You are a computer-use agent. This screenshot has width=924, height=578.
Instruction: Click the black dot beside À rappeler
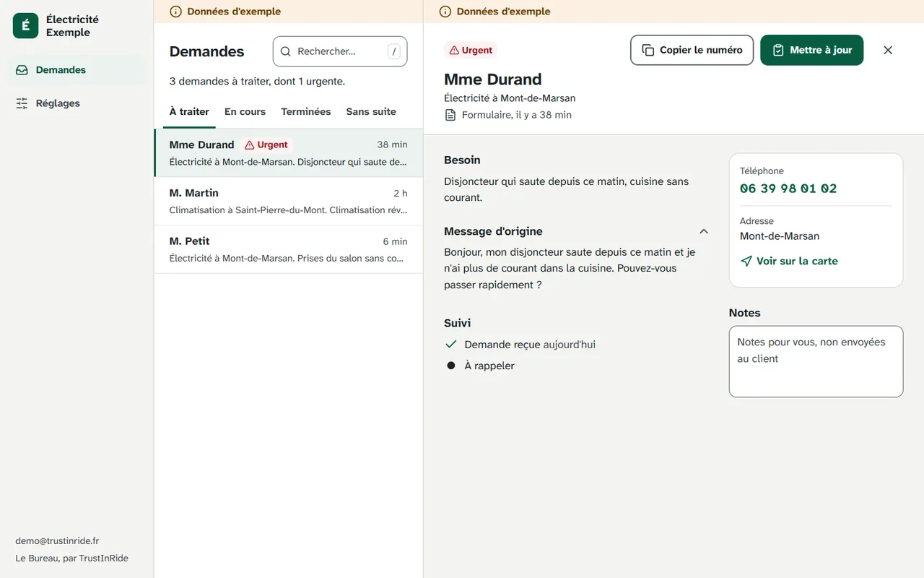coord(451,366)
